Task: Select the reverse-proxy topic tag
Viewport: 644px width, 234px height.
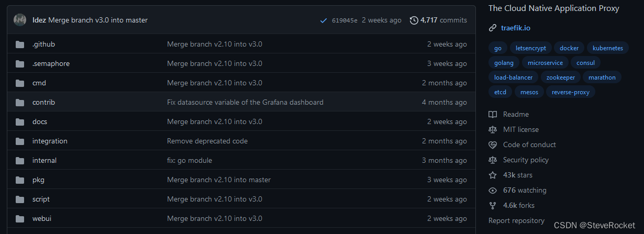Action: 571,92
